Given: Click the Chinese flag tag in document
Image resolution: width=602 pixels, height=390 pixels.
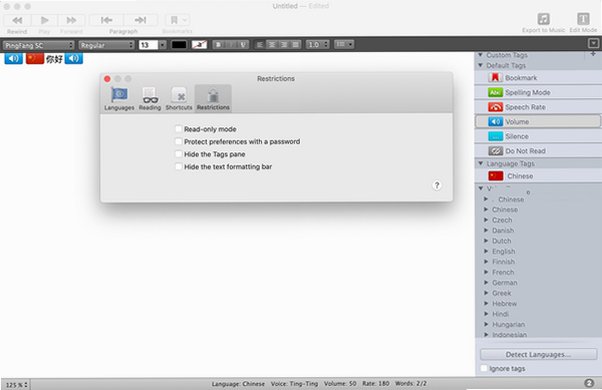Looking at the screenshot, I should point(35,59).
